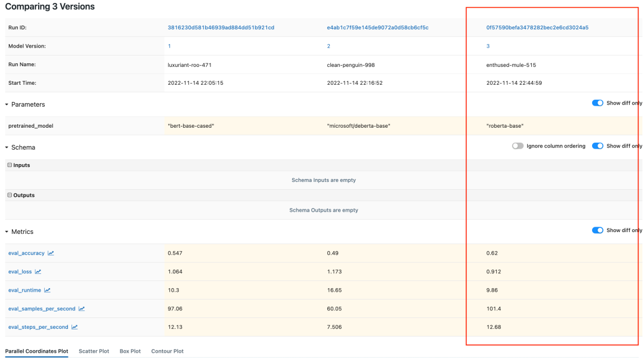Select the Box Plot tab

click(x=130, y=351)
